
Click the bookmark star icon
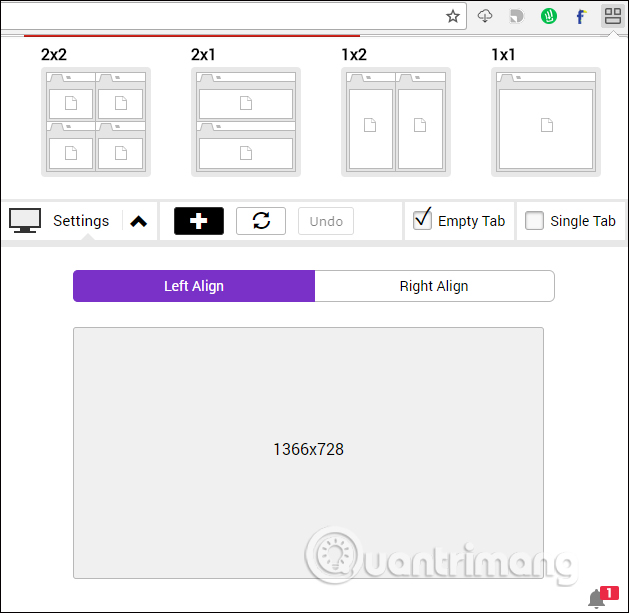click(453, 16)
